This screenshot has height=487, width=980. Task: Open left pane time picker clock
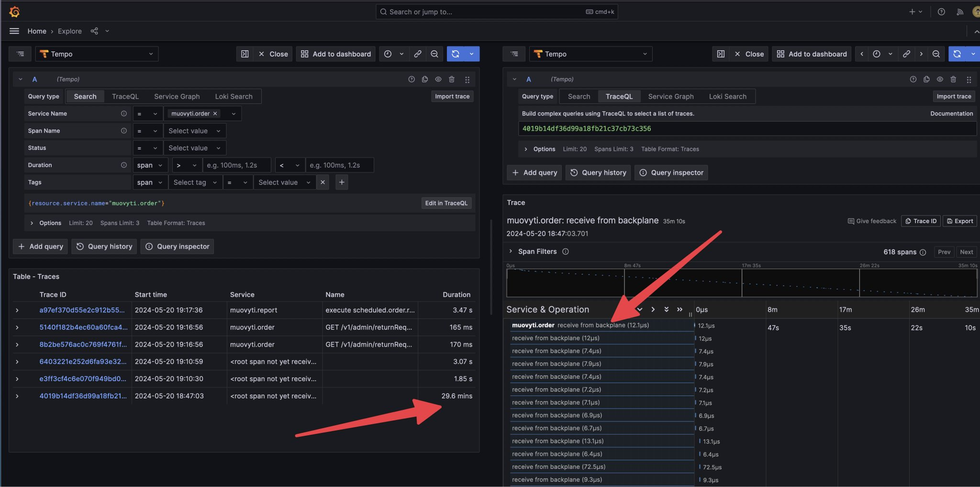[x=388, y=54]
